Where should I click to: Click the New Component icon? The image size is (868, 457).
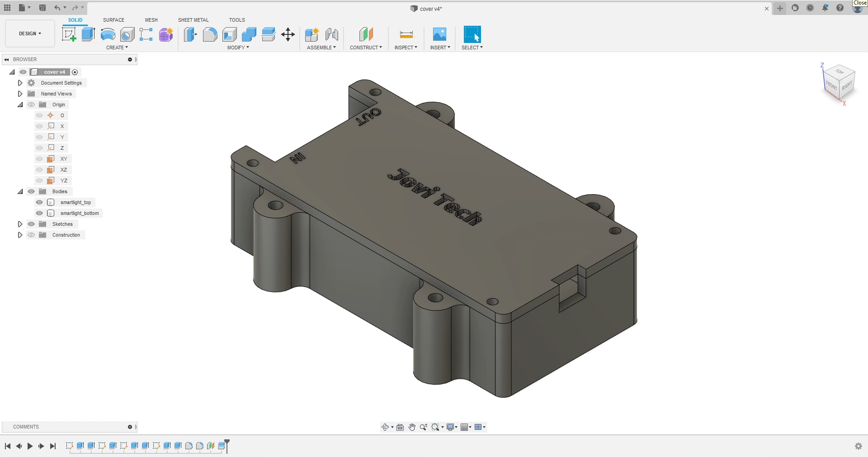pyautogui.click(x=312, y=34)
